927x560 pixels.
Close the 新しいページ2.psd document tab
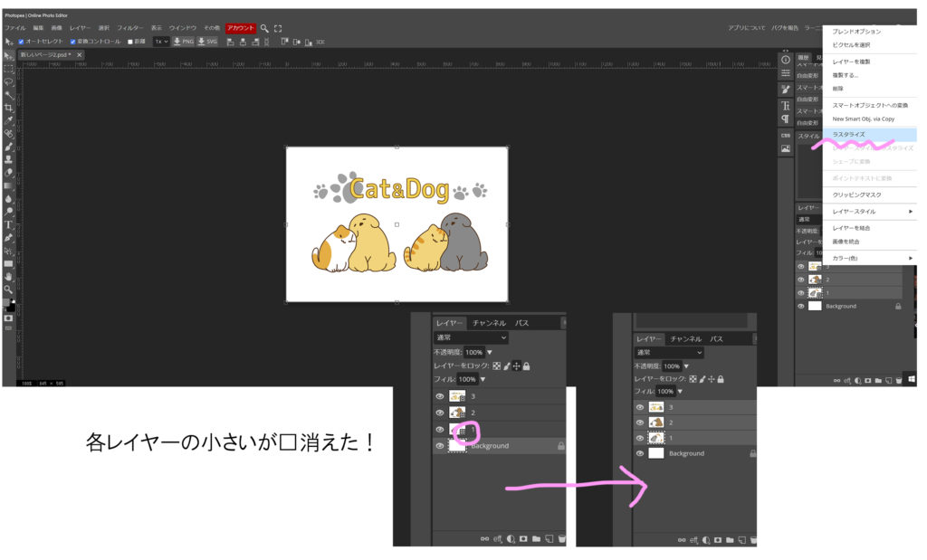click(x=80, y=55)
